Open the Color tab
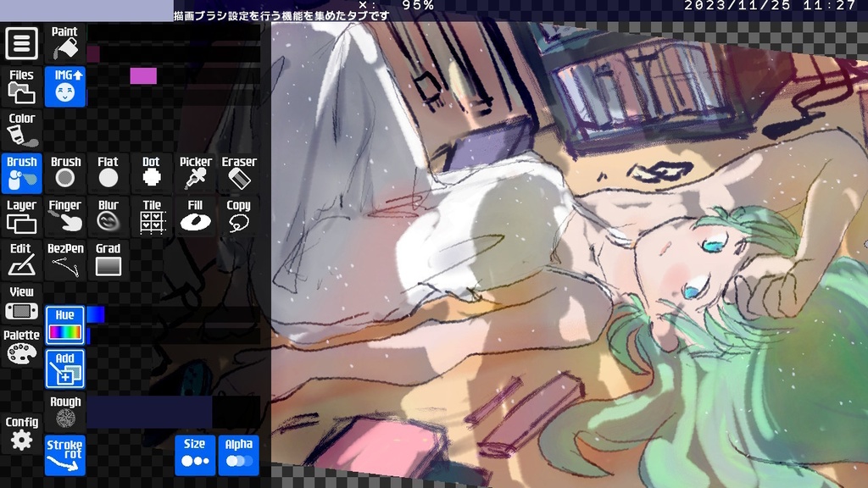 (x=21, y=130)
